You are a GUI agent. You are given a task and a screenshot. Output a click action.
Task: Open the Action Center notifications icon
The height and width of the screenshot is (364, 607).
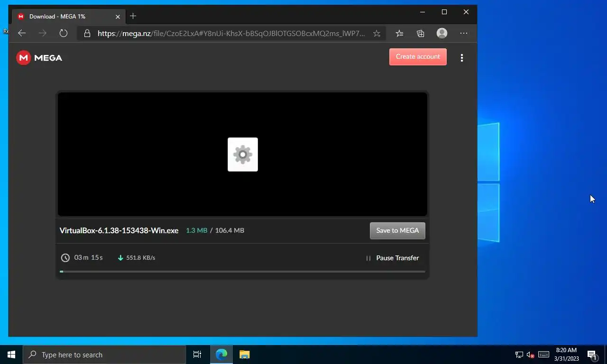592,355
